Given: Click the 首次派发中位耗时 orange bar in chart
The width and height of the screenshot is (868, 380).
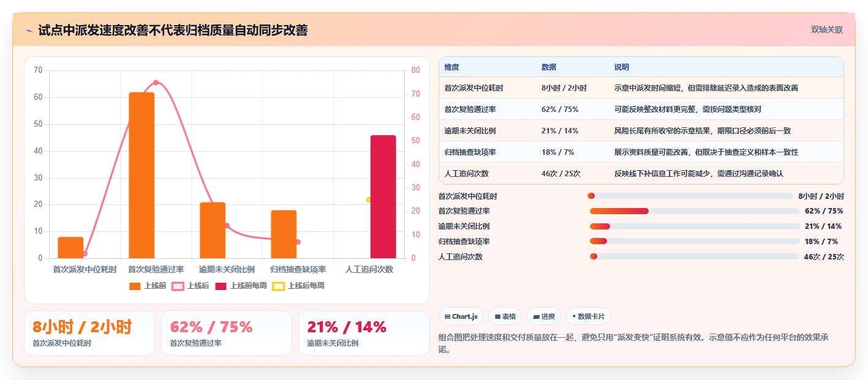Looking at the screenshot, I should tap(70, 247).
